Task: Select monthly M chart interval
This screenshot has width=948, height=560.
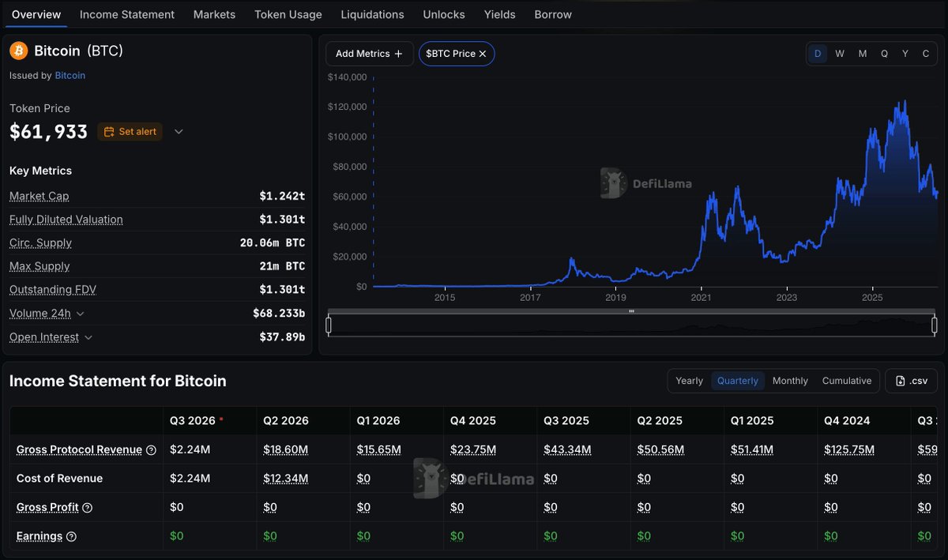Action: coord(862,54)
